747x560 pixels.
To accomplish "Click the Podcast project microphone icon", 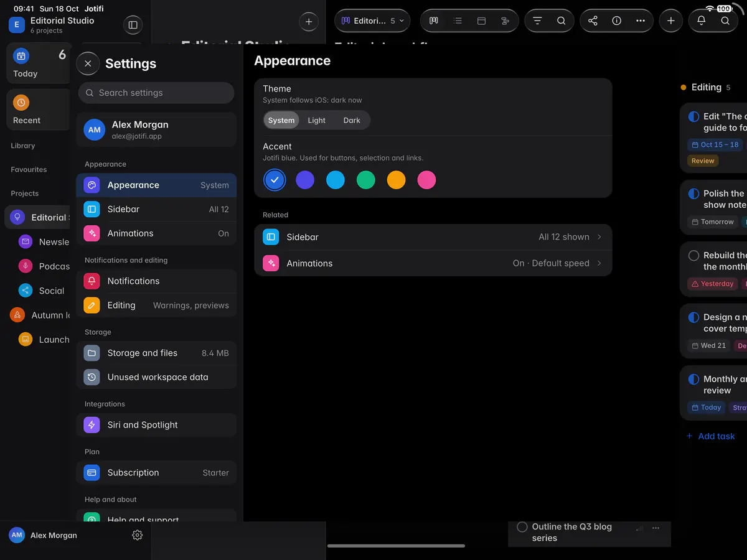I will [x=26, y=266].
